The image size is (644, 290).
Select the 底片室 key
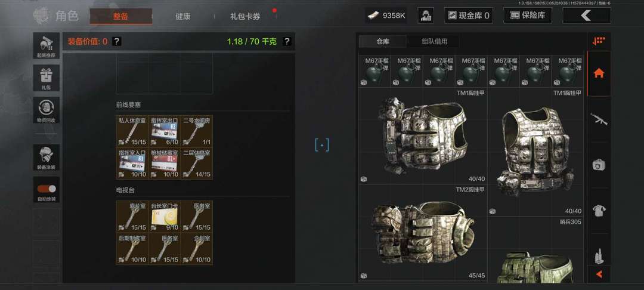coord(132,216)
